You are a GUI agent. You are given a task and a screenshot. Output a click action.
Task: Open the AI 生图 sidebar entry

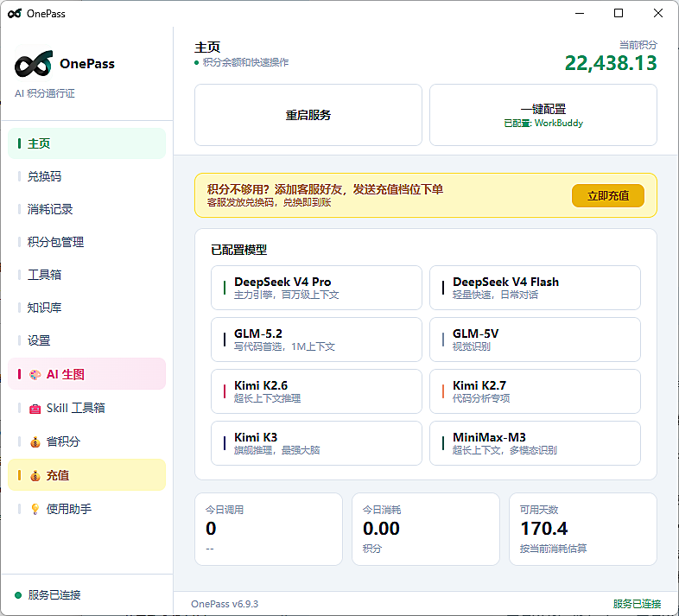pyautogui.click(x=86, y=374)
